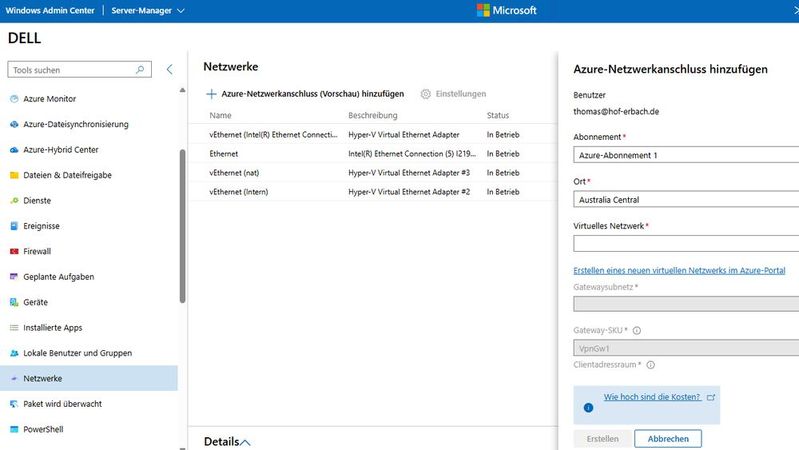
Task: Open the Server-Manager dropdown in header
Action: tap(148, 10)
